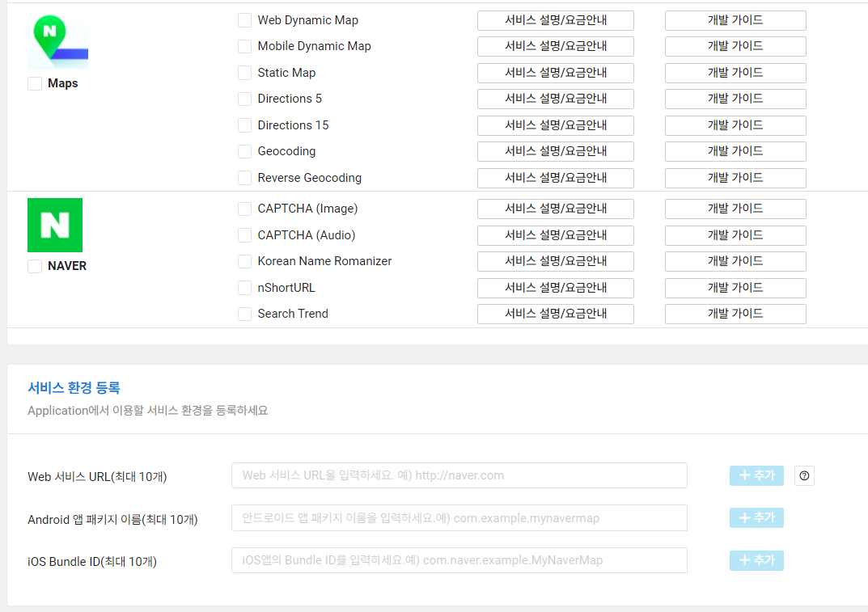Open 개발 가이드 for Search Trend
Image resolution: width=868 pixels, height=612 pixels.
coord(735,314)
